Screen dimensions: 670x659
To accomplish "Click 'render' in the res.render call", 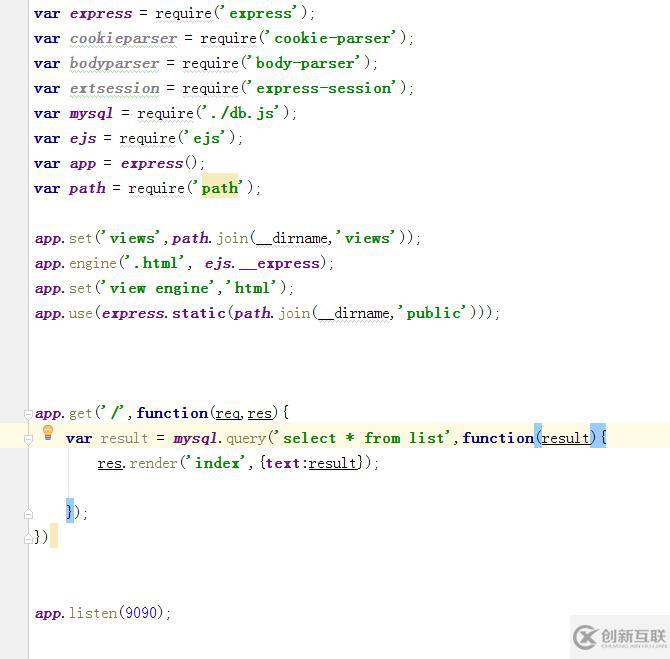I will (x=153, y=463).
